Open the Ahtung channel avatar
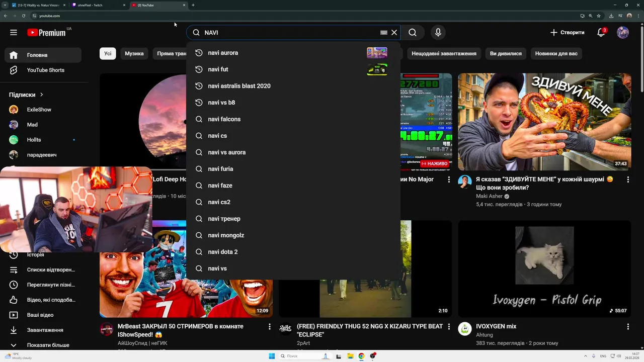The height and width of the screenshot is (362, 644). tap(465, 329)
